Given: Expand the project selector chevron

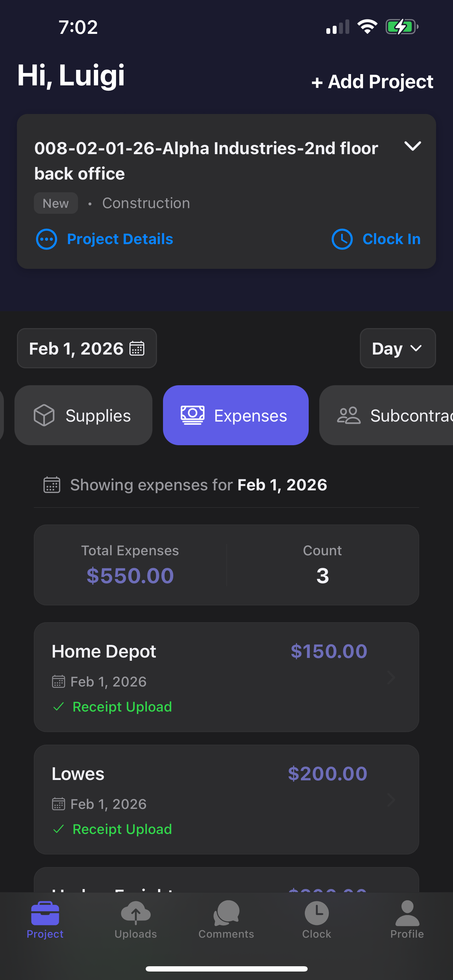Looking at the screenshot, I should 413,146.
